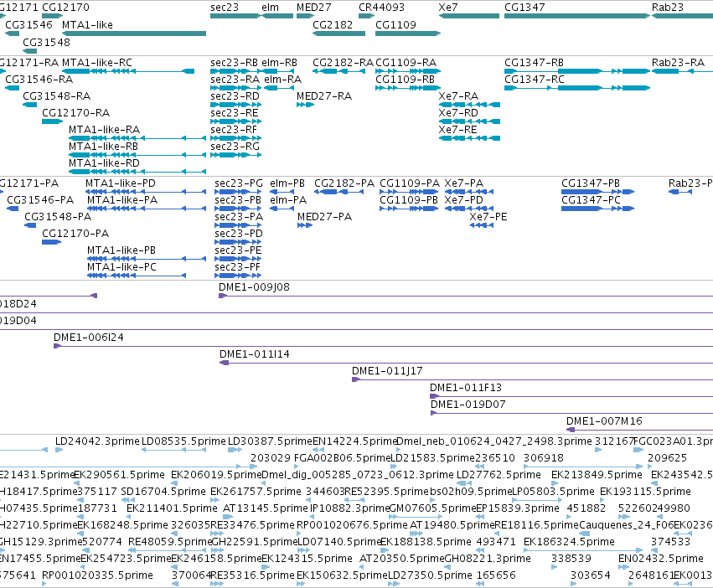Select the CG12170 gene feature
Viewport: 713px width, 588px height.
click(52, 16)
